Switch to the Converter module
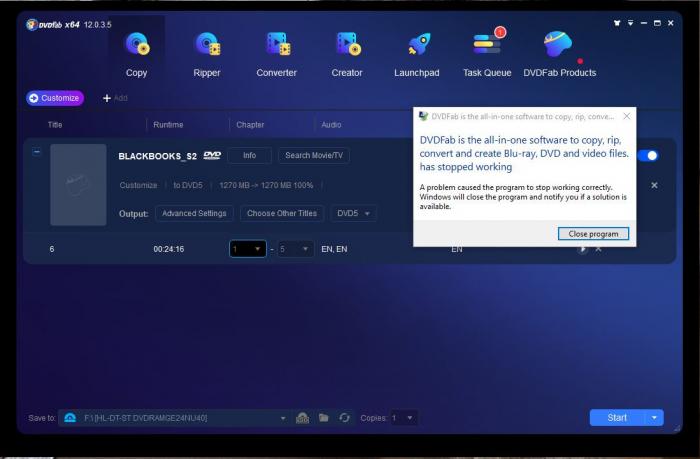700x459 pixels. click(x=276, y=52)
